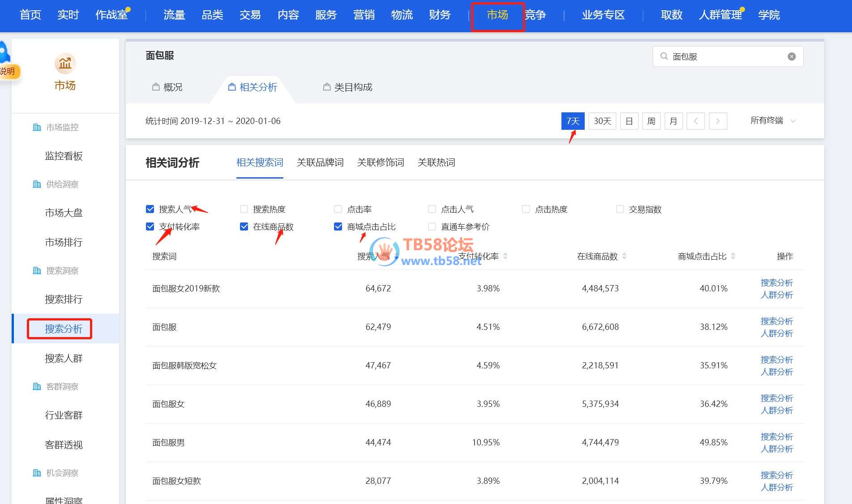The image size is (852, 504).
Task: Open 市场排行 in sidebar
Action: click(64, 242)
